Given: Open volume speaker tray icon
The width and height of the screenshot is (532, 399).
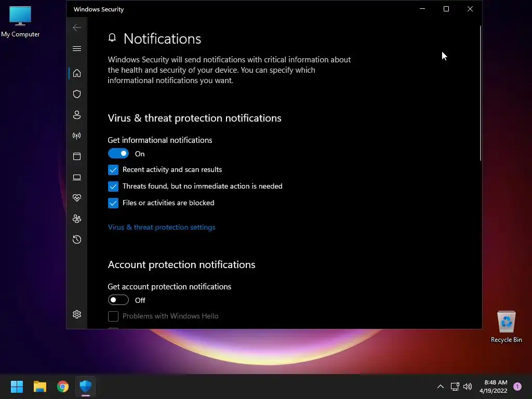Looking at the screenshot, I should (468, 387).
